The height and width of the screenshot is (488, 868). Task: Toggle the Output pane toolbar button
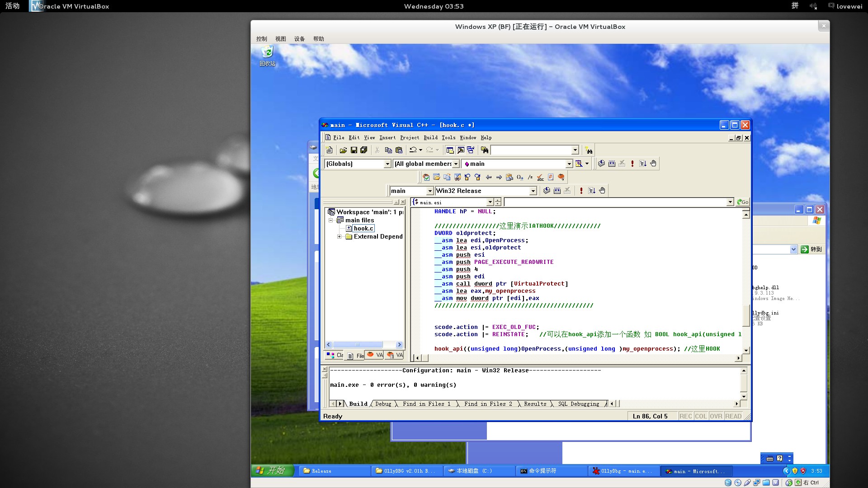pyautogui.click(x=460, y=150)
